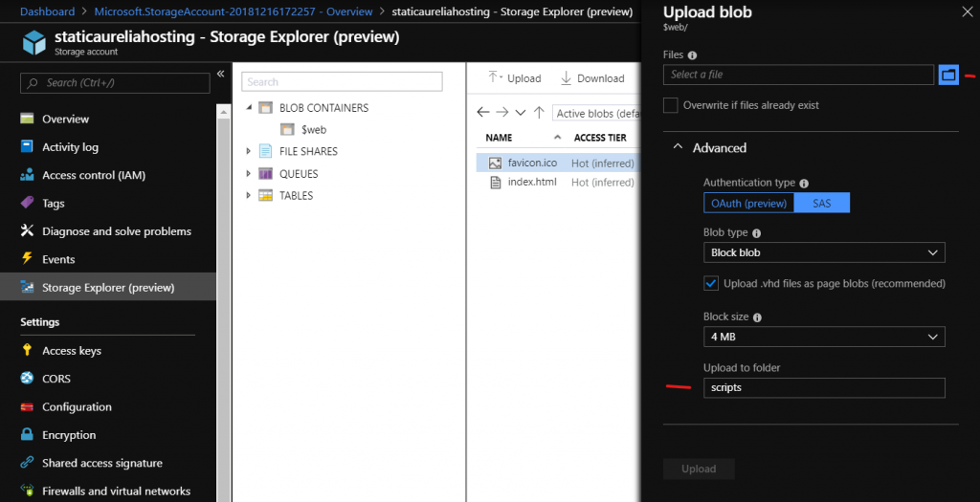Click the browse file folder icon
This screenshot has width=980, height=502.
[x=948, y=75]
